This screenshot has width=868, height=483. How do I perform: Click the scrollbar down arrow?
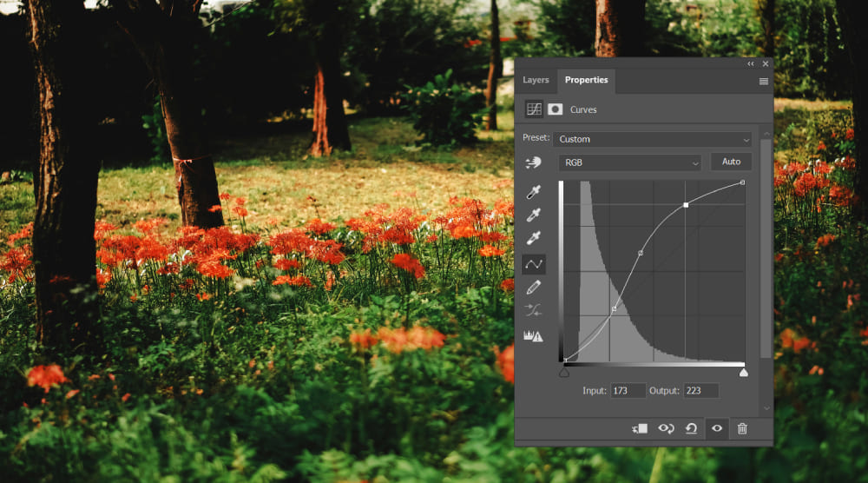tap(766, 408)
